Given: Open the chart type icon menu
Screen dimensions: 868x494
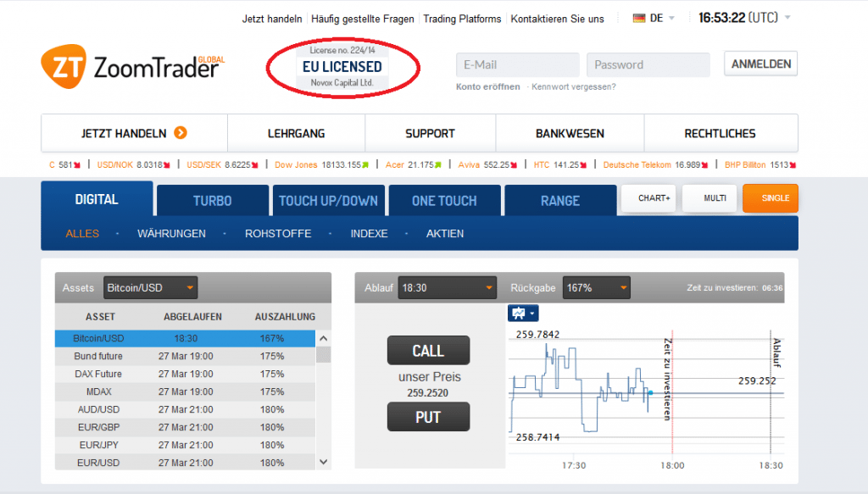Looking at the screenshot, I should click(x=522, y=314).
